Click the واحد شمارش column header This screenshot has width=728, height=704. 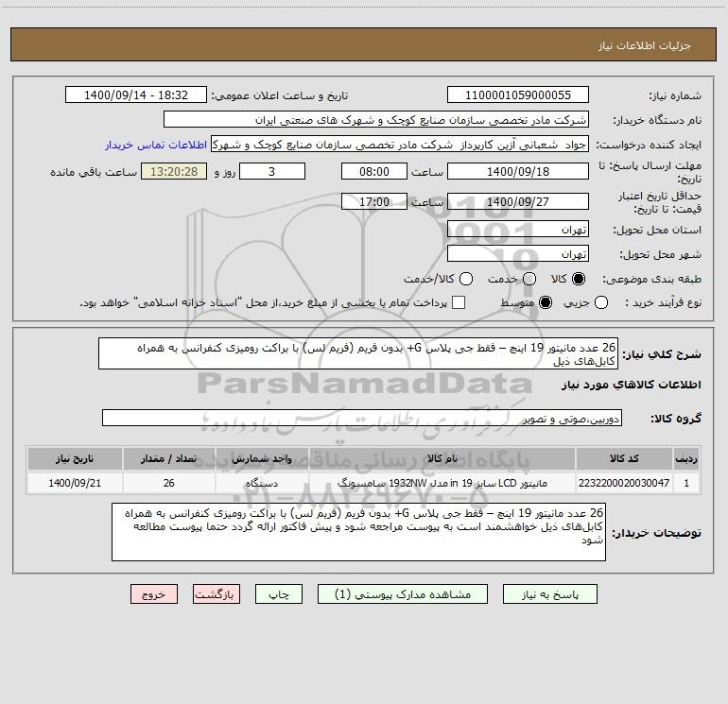pyautogui.click(x=262, y=458)
